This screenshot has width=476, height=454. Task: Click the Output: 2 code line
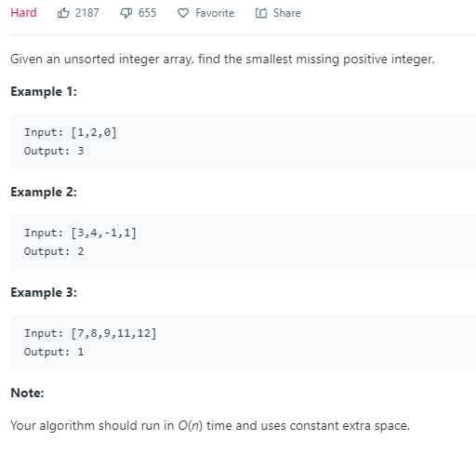[x=54, y=251]
